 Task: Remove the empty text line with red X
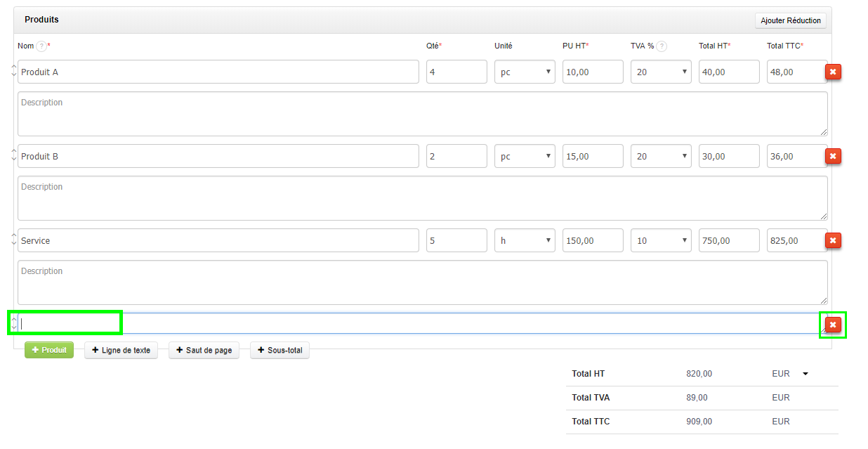(833, 325)
